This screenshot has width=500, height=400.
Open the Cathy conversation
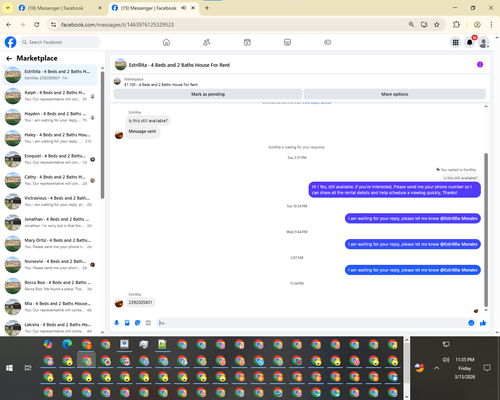[x=50, y=180]
